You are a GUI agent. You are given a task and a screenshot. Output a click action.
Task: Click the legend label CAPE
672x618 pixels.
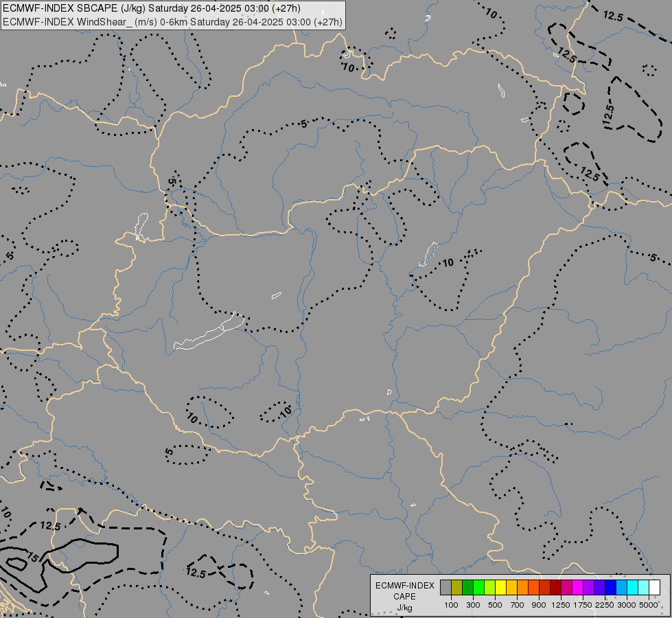404,597
